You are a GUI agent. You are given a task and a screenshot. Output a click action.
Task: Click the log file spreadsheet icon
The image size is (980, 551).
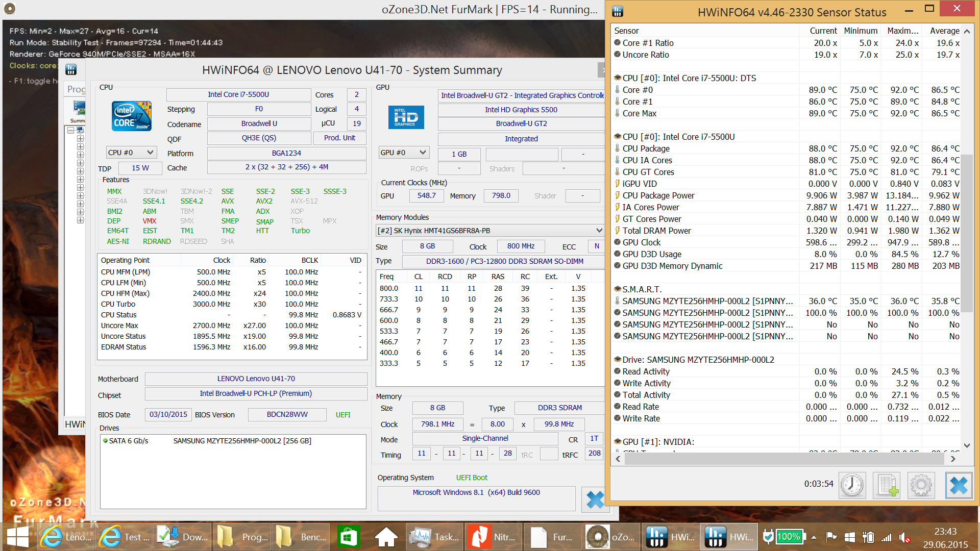(887, 485)
